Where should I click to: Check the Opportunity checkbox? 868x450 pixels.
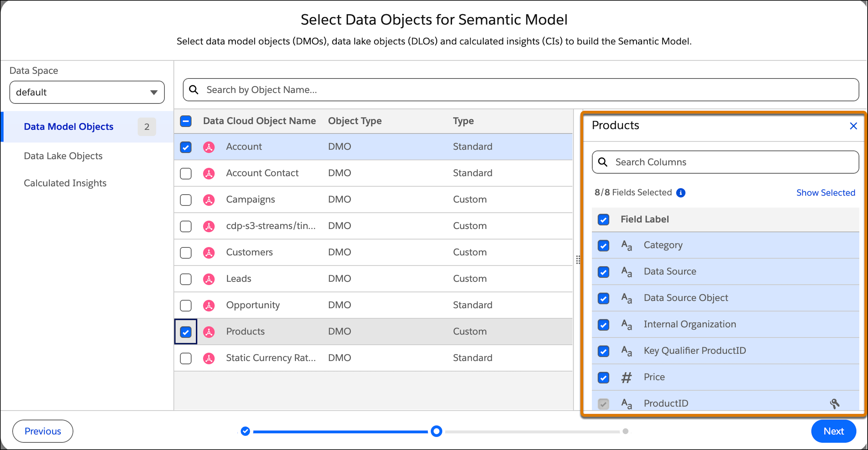pos(186,305)
